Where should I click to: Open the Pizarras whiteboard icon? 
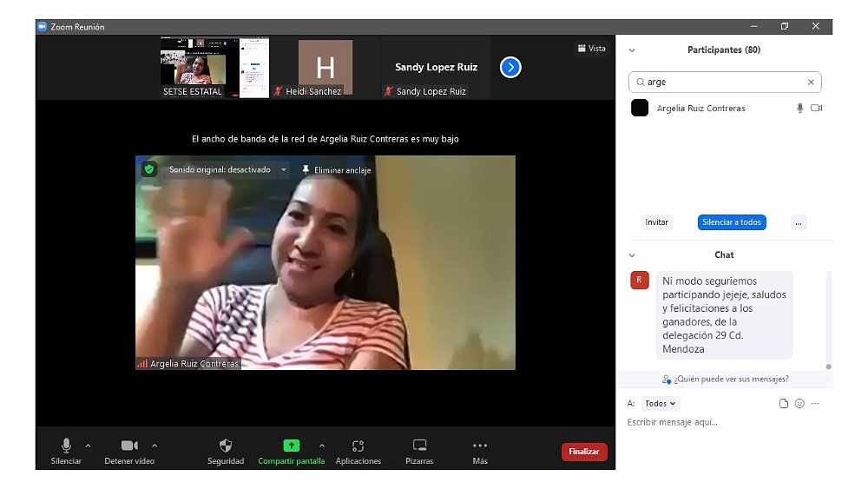[419, 446]
